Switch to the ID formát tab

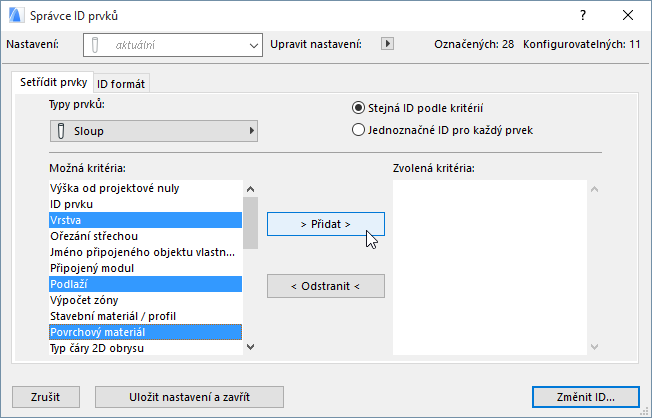tap(122, 83)
